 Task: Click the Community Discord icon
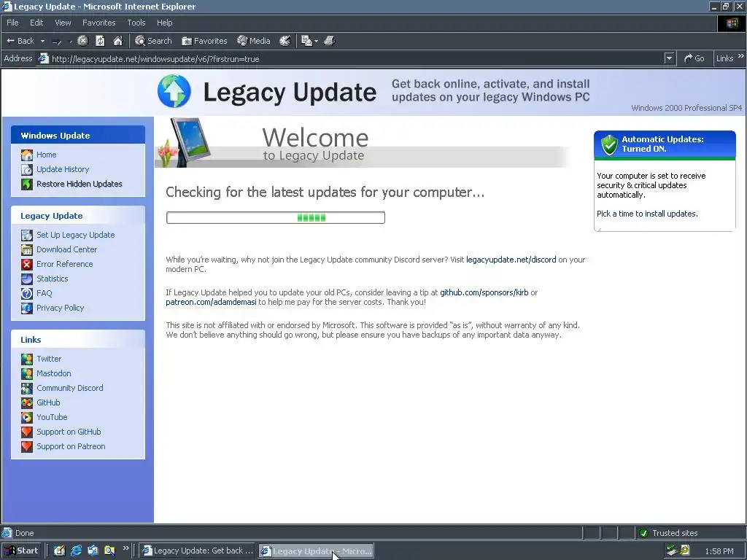pos(27,389)
